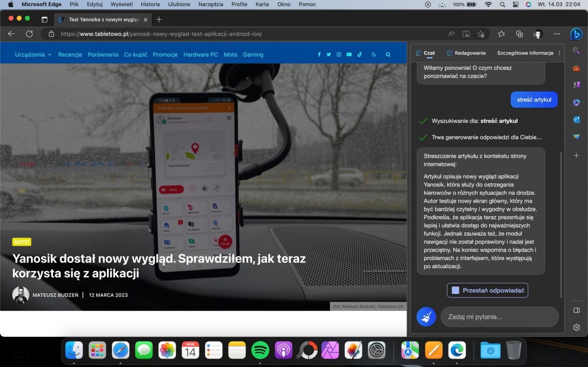Switch to Redagowanie tab
The image size is (588, 367).
click(466, 53)
